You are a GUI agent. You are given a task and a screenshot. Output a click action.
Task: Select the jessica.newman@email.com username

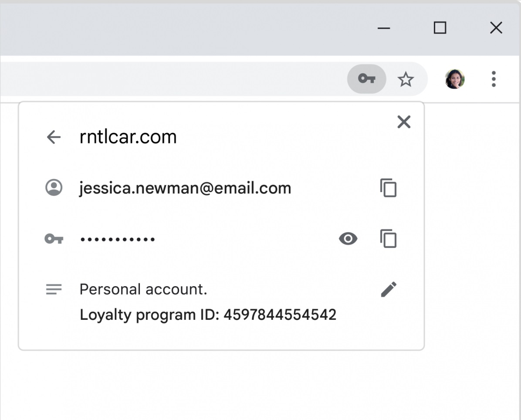tap(185, 188)
